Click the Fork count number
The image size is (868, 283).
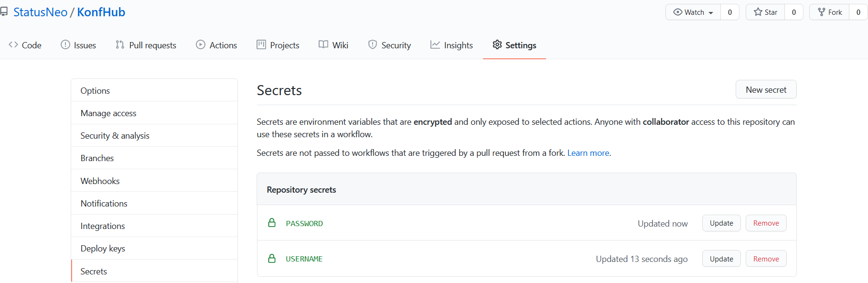point(858,12)
